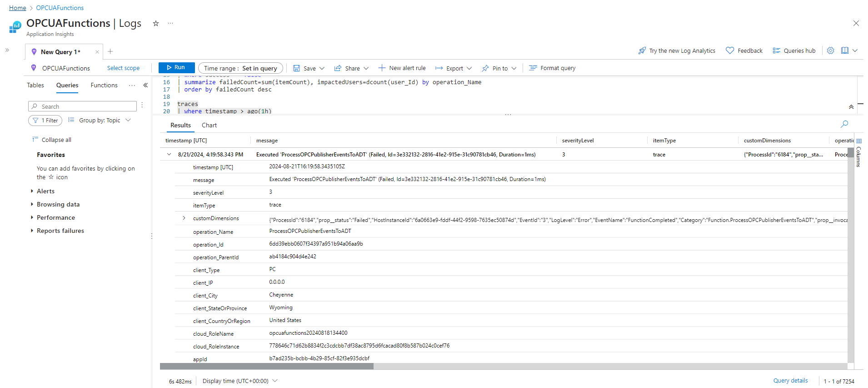The height and width of the screenshot is (388, 868).
Task: Switch to the Queries tab
Action: coord(67,85)
